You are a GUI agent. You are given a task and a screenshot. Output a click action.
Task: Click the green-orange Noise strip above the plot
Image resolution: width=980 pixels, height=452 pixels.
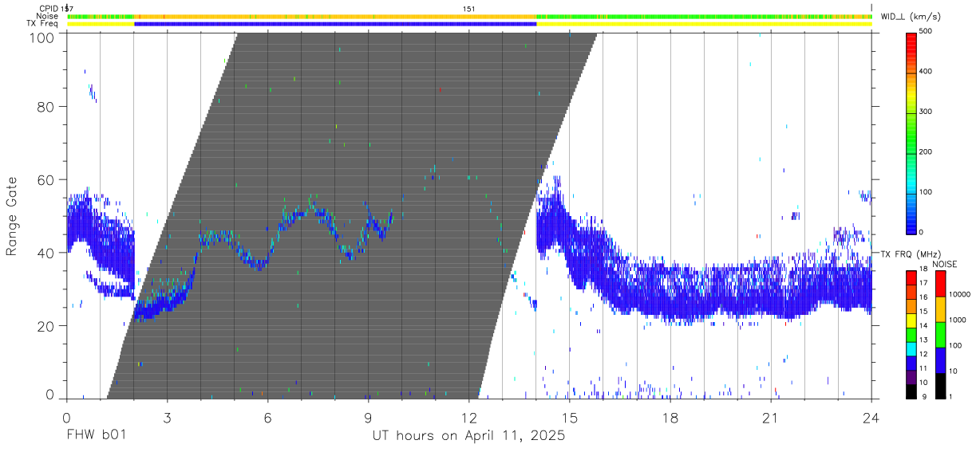click(x=469, y=16)
